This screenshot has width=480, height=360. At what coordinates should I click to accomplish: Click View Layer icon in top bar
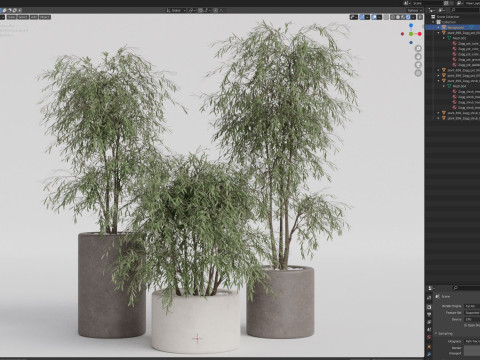460,3
